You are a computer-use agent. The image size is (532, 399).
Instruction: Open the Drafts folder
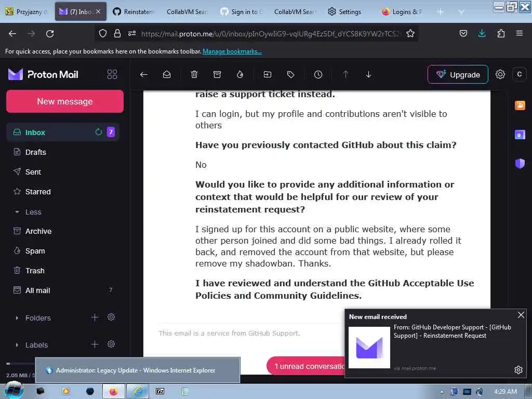point(63,152)
